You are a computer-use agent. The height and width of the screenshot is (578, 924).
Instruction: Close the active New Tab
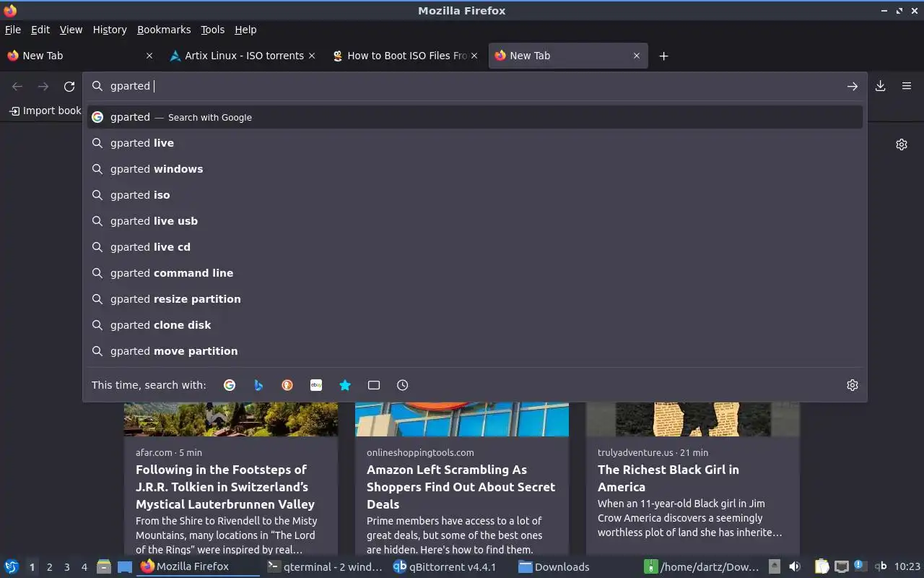tap(637, 56)
